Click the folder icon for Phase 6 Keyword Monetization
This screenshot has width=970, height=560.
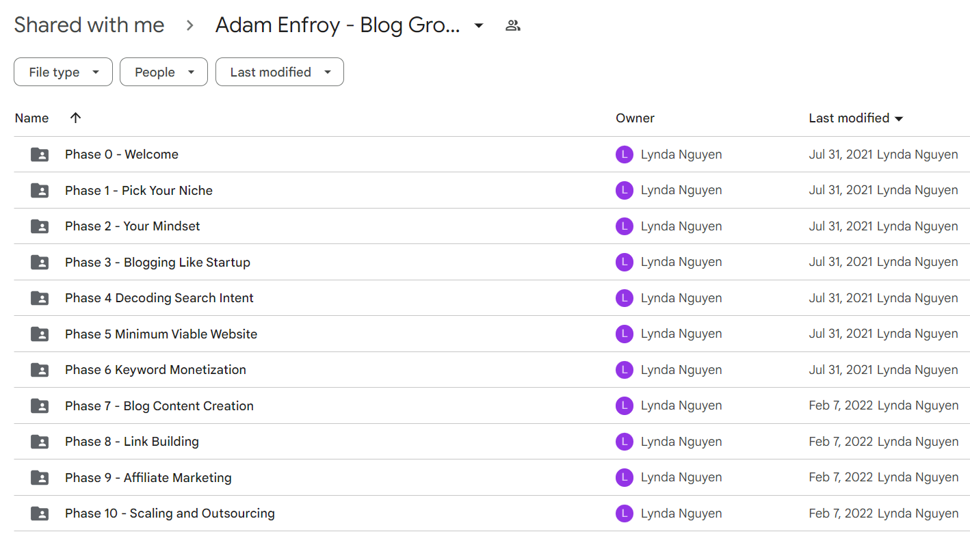pos(40,370)
